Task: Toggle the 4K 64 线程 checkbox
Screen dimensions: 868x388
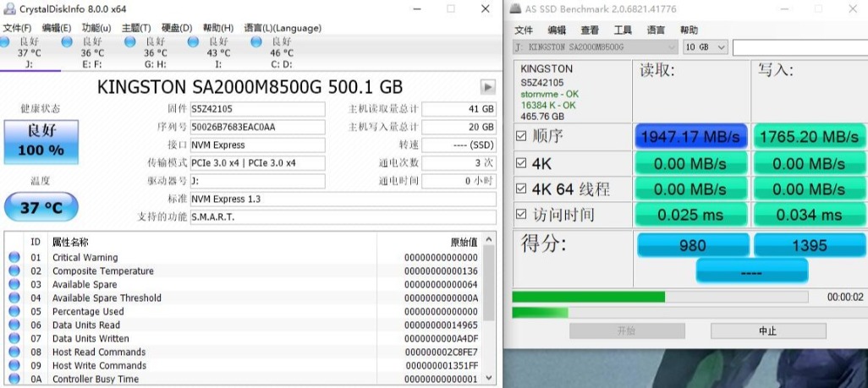Action: click(x=521, y=189)
